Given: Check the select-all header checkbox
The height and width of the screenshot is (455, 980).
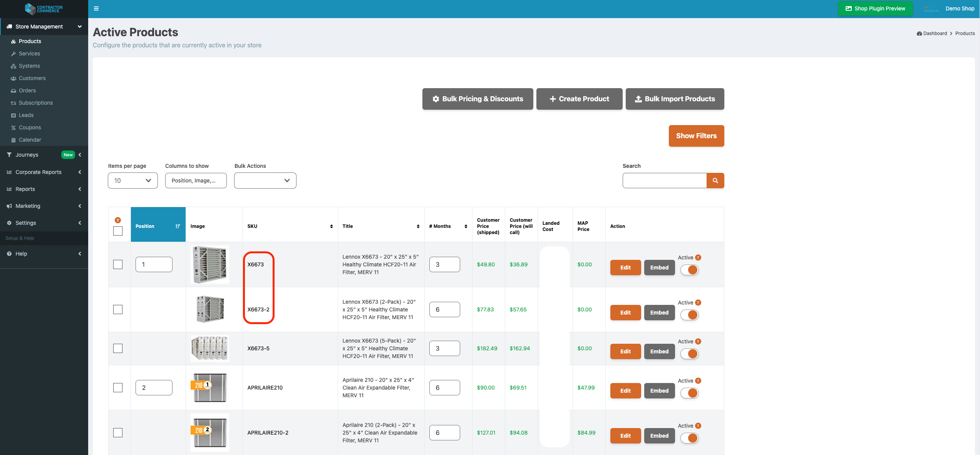Looking at the screenshot, I should [118, 231].
